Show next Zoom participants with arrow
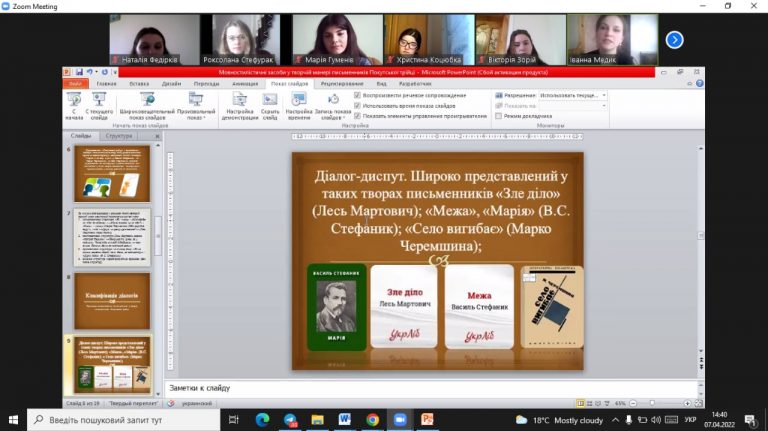The image size is (768, 431). 674,40
